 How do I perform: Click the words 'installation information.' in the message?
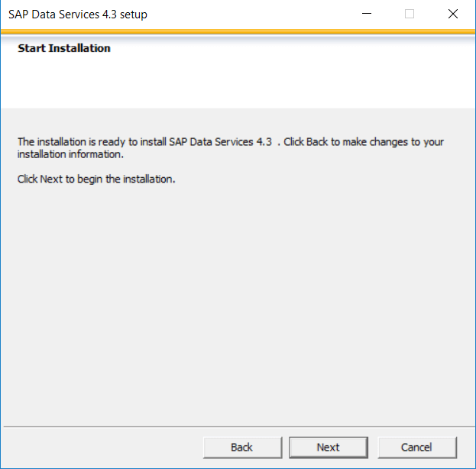click(70, 154)
